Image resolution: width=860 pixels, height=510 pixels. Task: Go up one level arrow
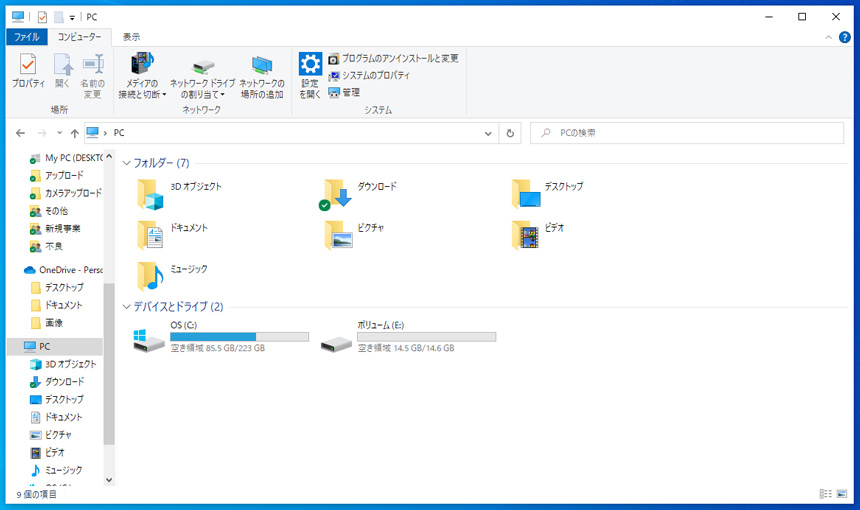75,133
